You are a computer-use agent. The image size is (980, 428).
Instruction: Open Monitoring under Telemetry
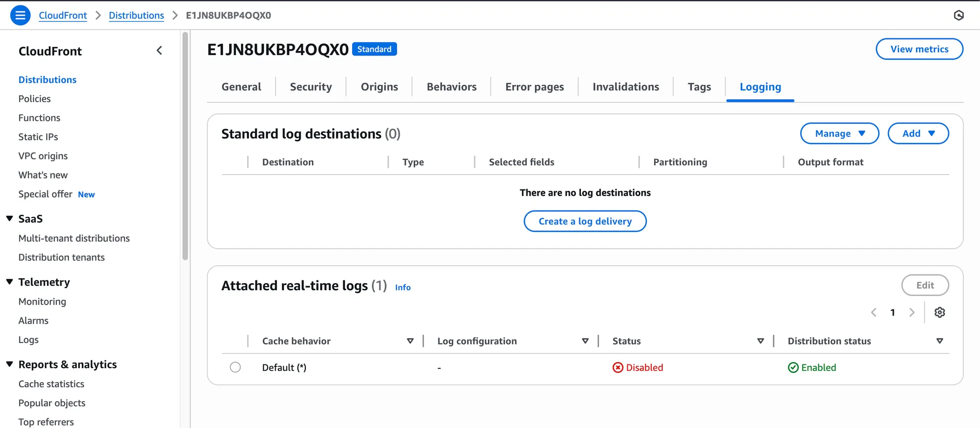(42, 301)
